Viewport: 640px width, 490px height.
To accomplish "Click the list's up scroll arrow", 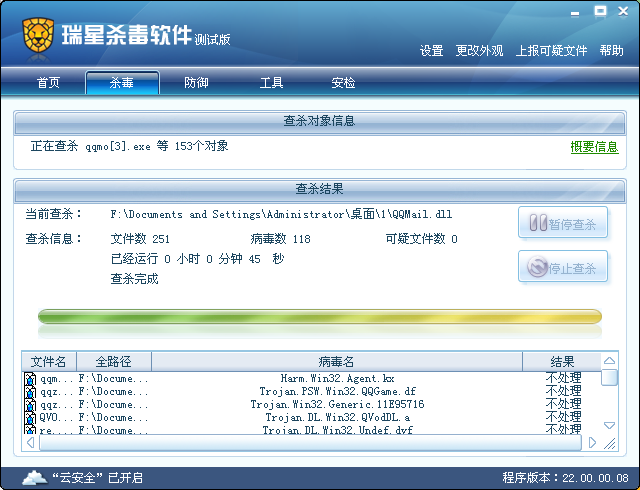I will [609, 361].
